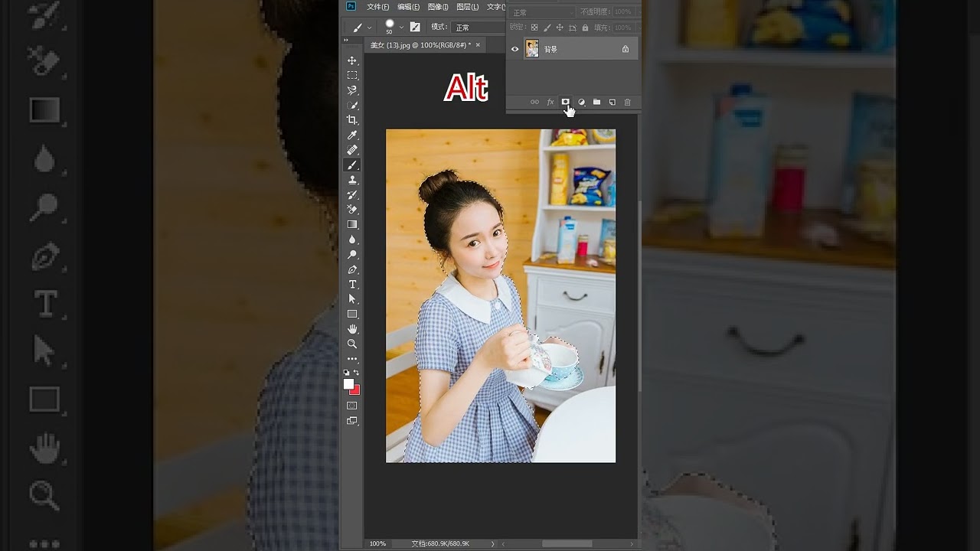Toggle lock image pixels
Viewport: 980px width, 551px height.
point(547,28)
